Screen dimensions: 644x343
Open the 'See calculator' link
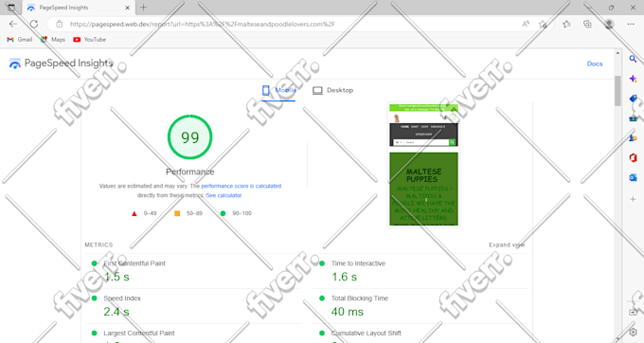[x=224, y=195]
